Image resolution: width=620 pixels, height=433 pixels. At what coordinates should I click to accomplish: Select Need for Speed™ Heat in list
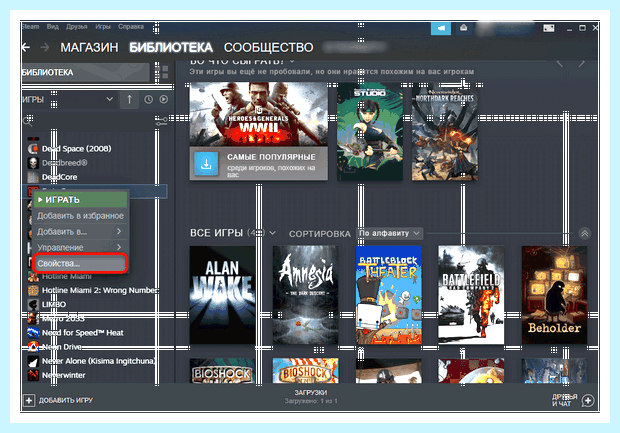(83, 333)
